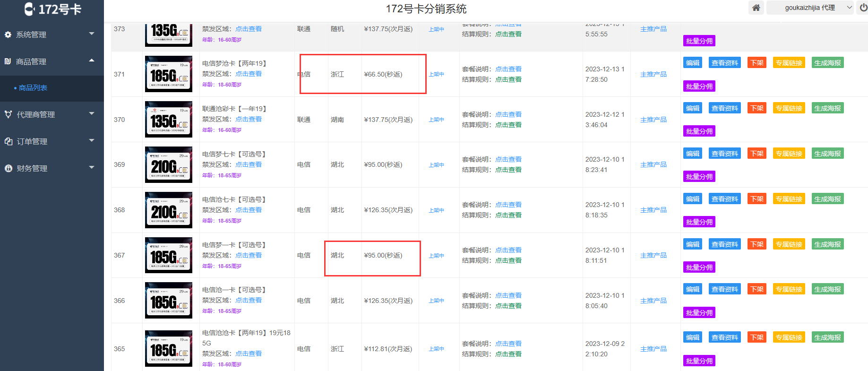Click 主推产品 for product 366

(x=653, y=301)
